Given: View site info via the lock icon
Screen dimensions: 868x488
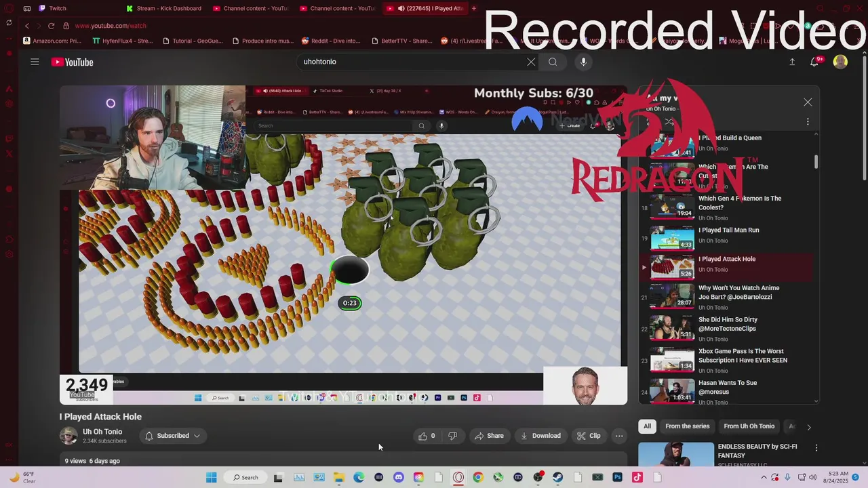Looking at the screenshot, I should pos(66,26).
